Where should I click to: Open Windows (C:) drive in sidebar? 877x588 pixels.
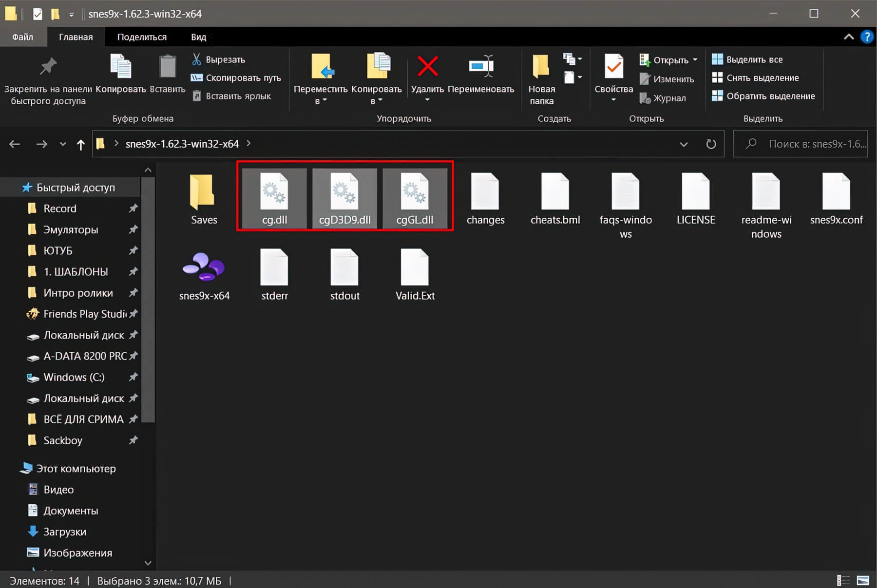coord(74,377)
